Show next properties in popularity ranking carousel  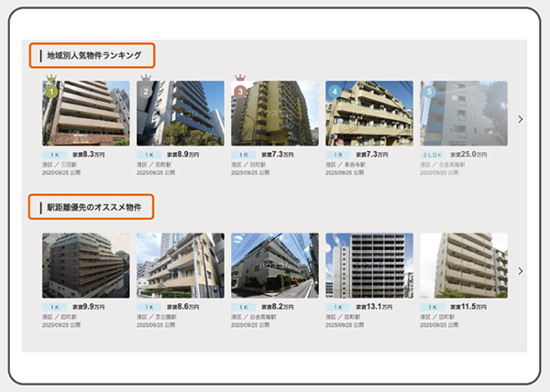pos(521,119)
